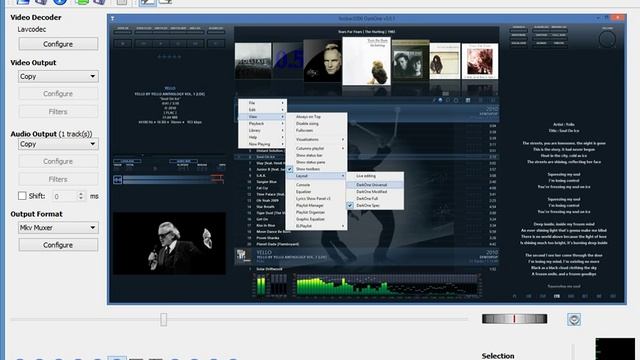Expand the ELPlaylist submenu entry
Viewport: 640px width, 360px height.
coord(316,226)
